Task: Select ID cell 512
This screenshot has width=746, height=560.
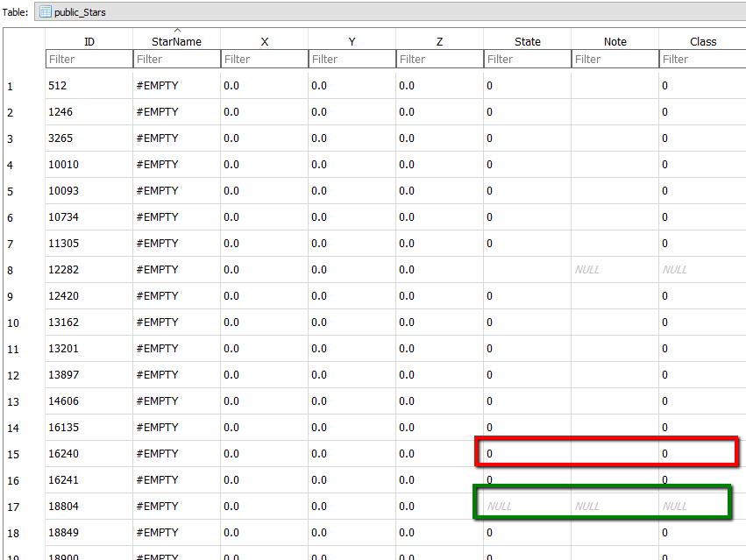Action: tap(89, 86)
